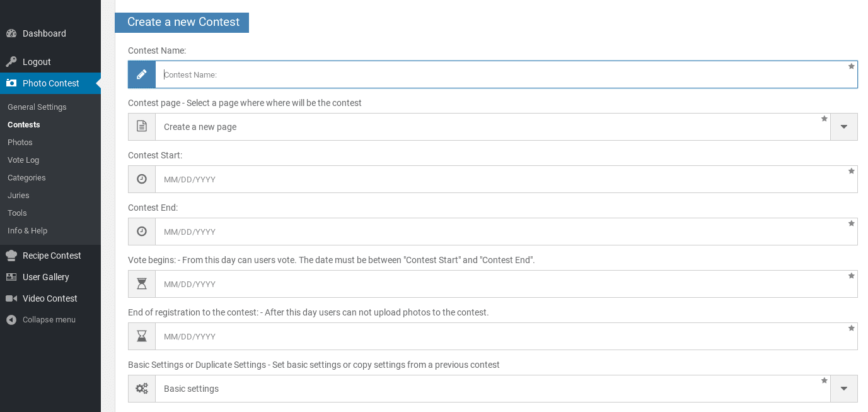This screenshot has width=868, height=412.
Task: Click the hourglass icon beside Vote begins
Action: pyautogui.click(x=141, y=283)
